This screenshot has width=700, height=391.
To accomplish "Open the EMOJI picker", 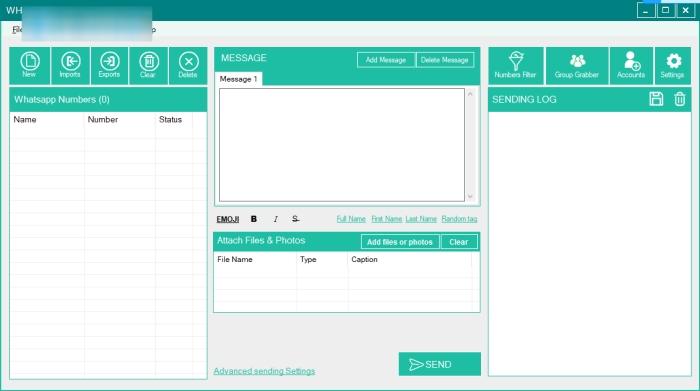I will 228,219.
